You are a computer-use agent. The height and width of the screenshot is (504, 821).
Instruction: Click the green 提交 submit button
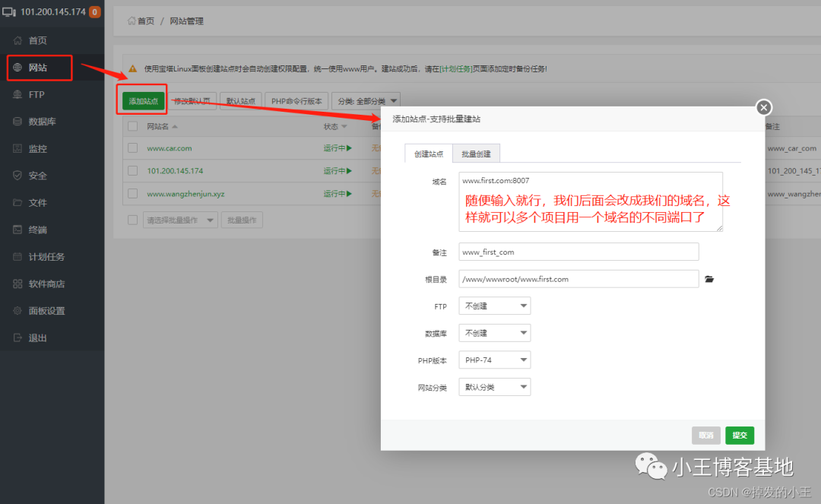740,436
